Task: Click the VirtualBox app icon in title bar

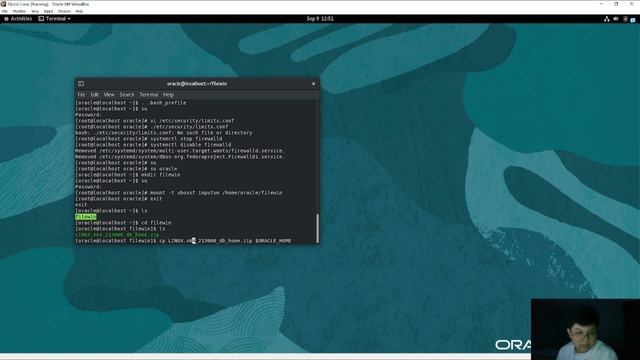Action: pyautogui.click(x=3, y=4)
